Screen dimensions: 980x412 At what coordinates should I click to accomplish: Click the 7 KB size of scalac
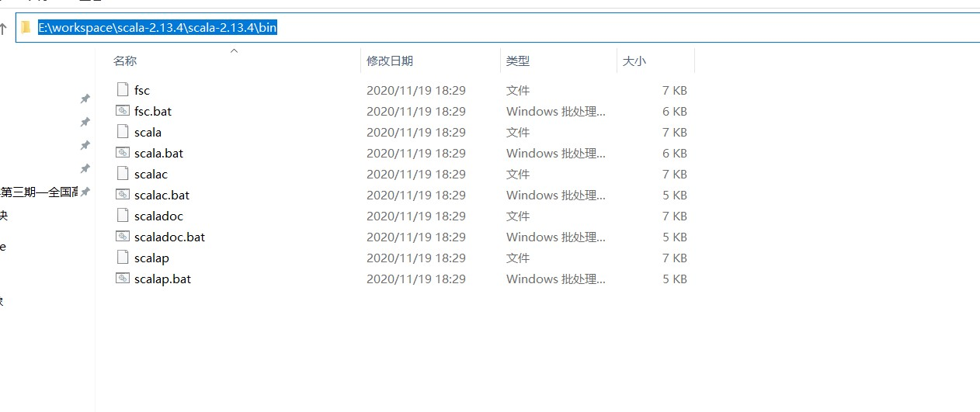coord(675,174)
